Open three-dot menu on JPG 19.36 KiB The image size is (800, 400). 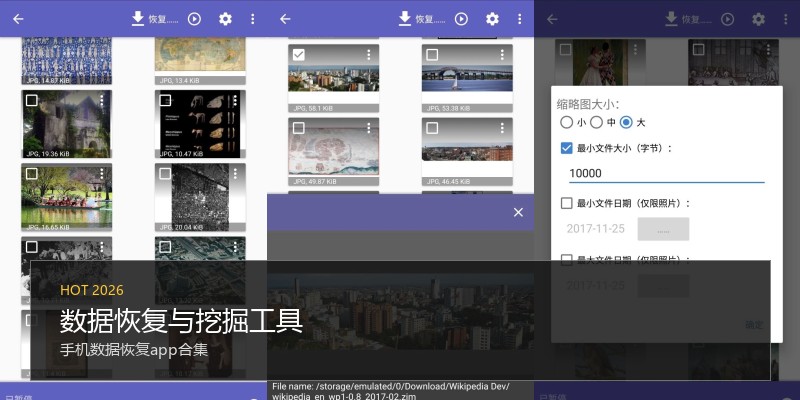[102, 101]
